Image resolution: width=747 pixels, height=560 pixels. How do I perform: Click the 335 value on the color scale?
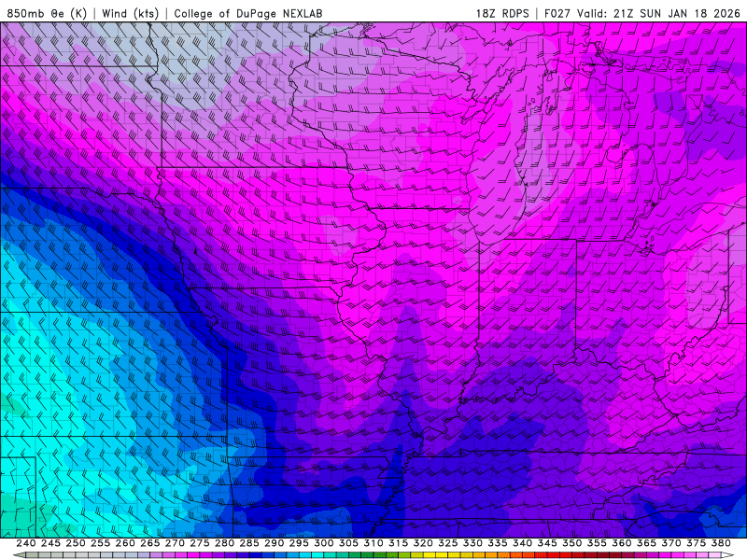498,543
